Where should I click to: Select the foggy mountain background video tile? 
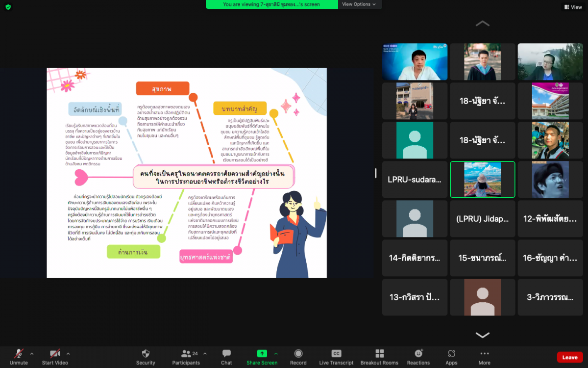tap(550, 62)
